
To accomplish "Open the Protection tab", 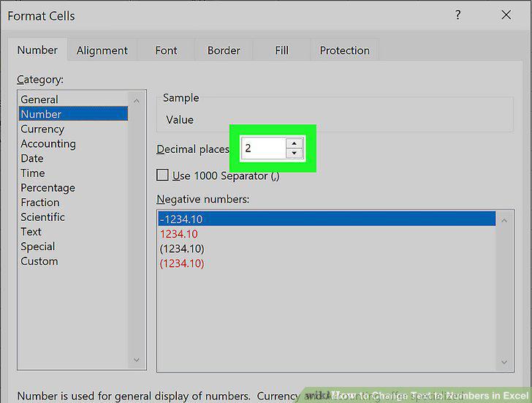I will point(345,50).
